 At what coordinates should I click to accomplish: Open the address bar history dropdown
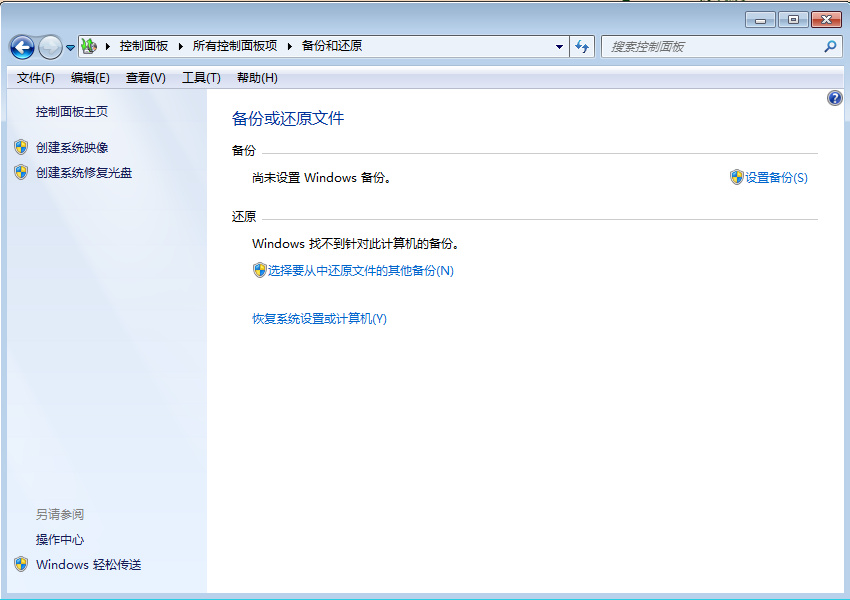(x=559, y=47)
